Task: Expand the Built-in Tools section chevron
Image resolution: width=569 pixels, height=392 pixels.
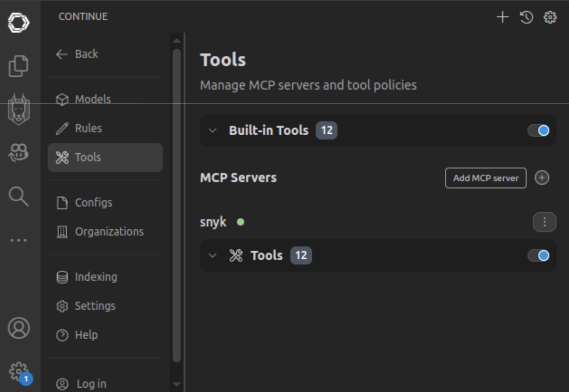Action: pos(212,130)
